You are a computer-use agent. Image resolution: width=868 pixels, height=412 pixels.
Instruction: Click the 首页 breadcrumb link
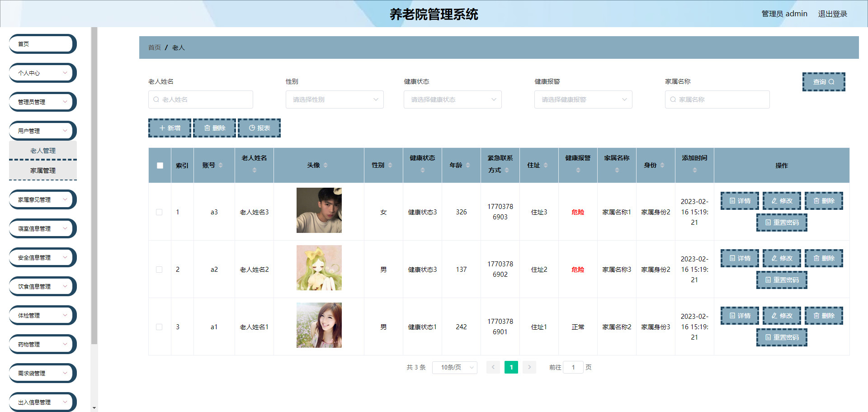point(155,47)
